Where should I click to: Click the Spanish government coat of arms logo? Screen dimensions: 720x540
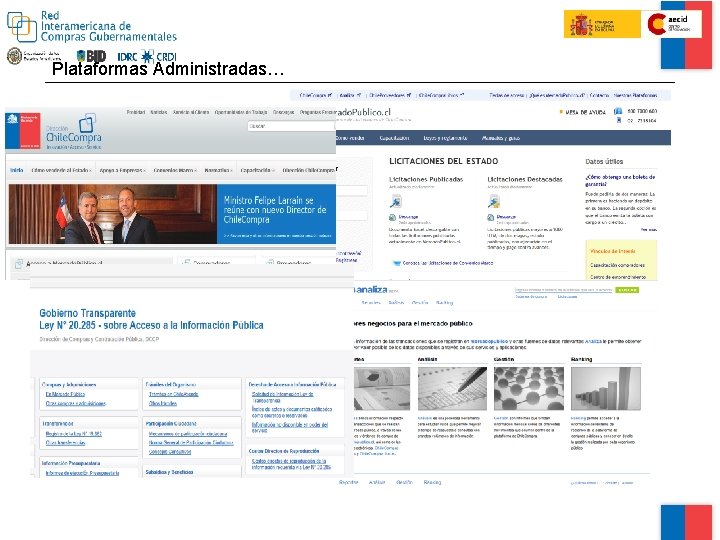(581, 24)
